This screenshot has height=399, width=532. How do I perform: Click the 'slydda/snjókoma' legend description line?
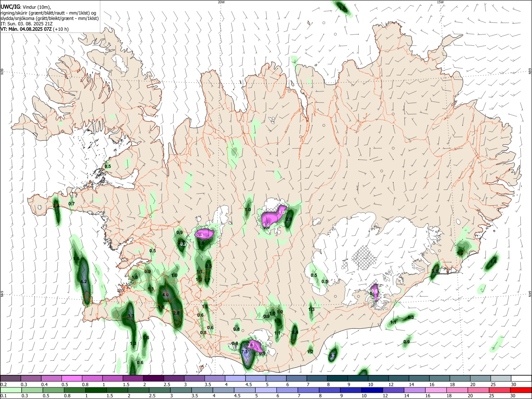[x=49, y=18]
